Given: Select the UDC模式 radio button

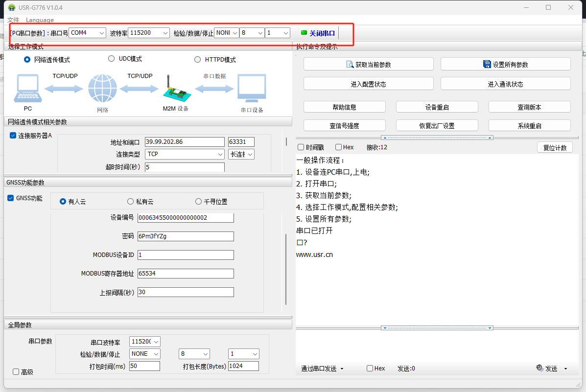Looking at the screenshot, I should click(x=111, y=59).
